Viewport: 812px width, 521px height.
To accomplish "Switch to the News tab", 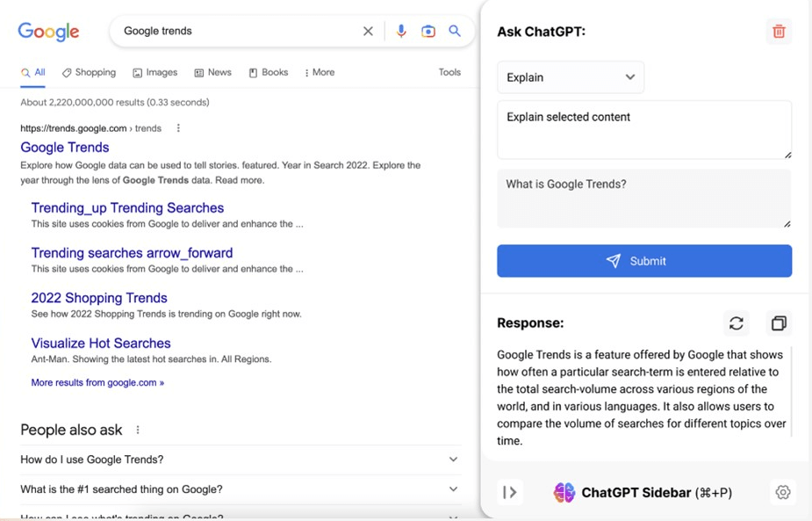I will click(212, 73).
